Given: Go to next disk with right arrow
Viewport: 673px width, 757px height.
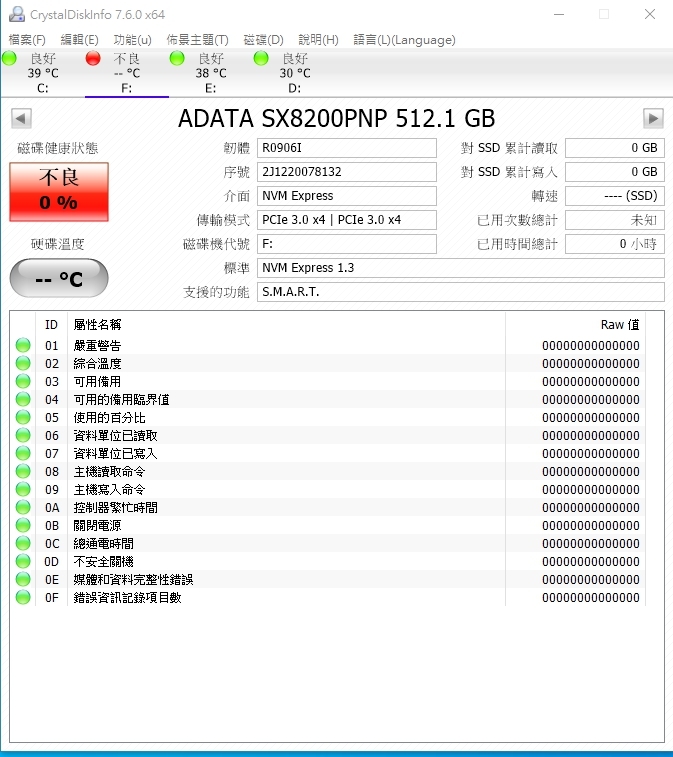Looking at the screenshot, I should click(x=653, y=118).
